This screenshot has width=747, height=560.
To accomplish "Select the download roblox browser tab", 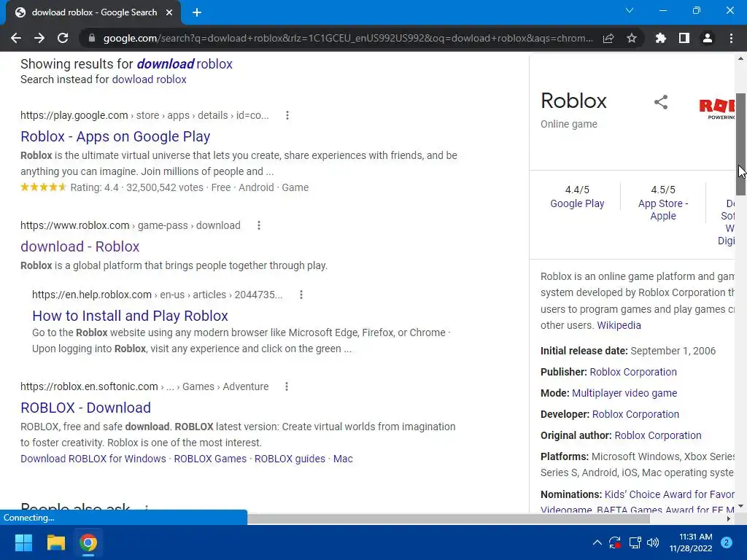I will pyautogui.click(x=94, y=12).
